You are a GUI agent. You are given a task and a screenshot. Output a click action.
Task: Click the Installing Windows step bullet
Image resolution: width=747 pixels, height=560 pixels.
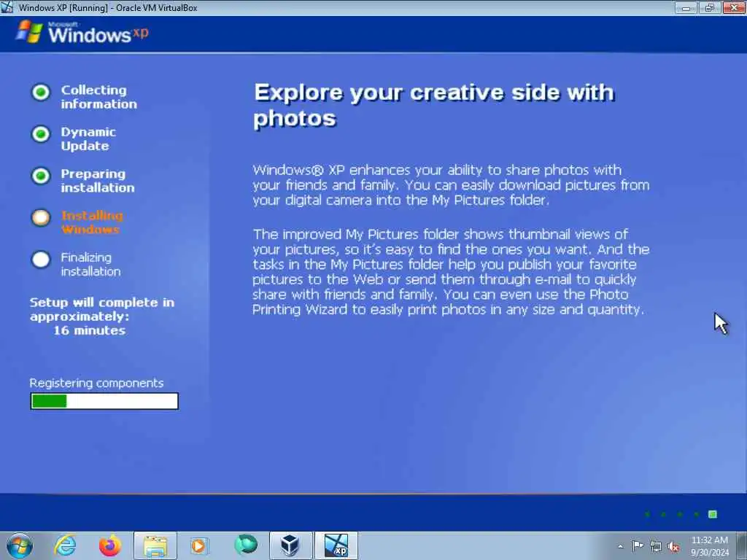click(41, 217)
